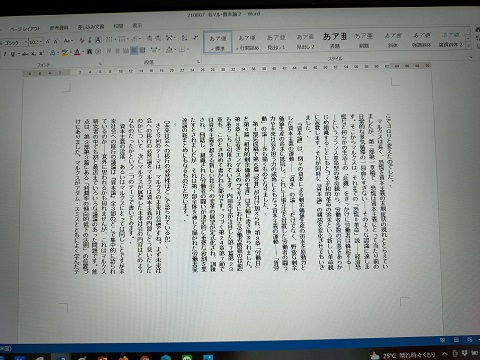Expand the styles gallery list
The height and width of the screenshot is (360, 480).
click(468, 46)
